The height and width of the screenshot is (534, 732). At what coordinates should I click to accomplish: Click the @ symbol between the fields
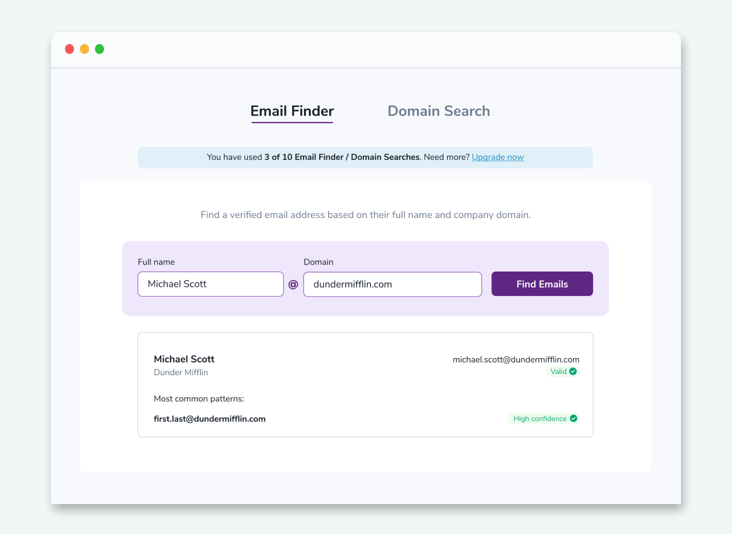[x=293, y=285]
